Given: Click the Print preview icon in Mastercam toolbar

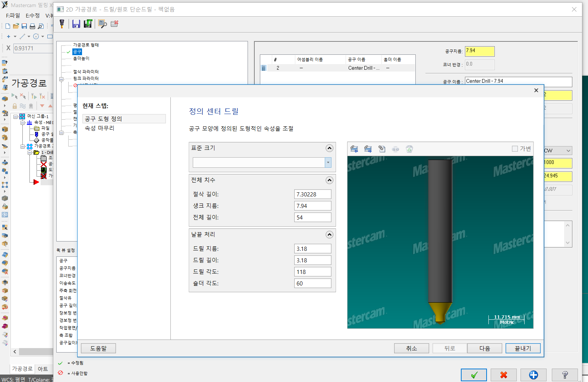Looking at the screenshot, I should tap(41, 26).
